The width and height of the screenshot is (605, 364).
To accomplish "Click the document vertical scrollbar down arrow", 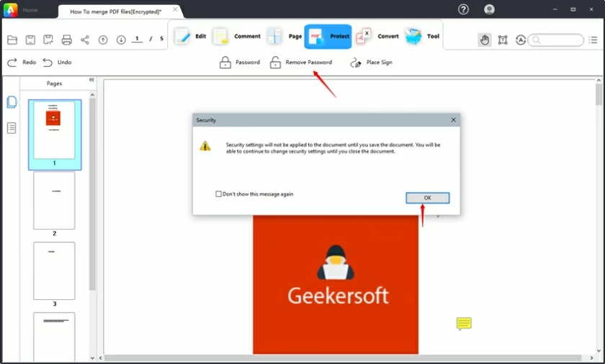I will (599, 351).
